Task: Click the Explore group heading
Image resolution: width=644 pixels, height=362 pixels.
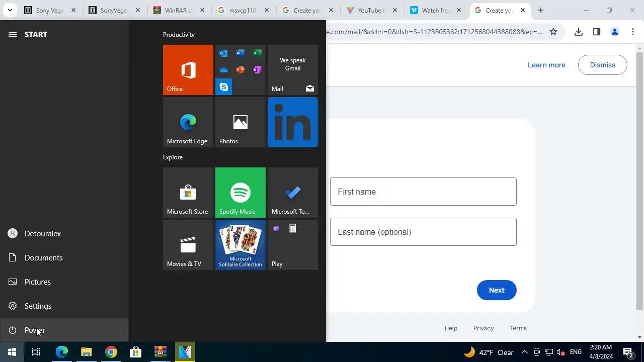Action: (x=173, y=157)
